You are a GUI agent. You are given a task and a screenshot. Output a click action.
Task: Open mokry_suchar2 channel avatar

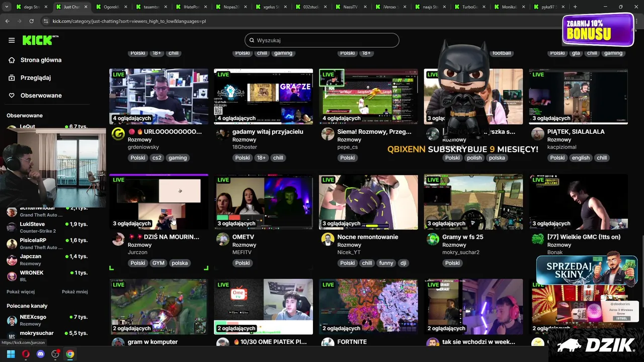[x=433, y=239]
